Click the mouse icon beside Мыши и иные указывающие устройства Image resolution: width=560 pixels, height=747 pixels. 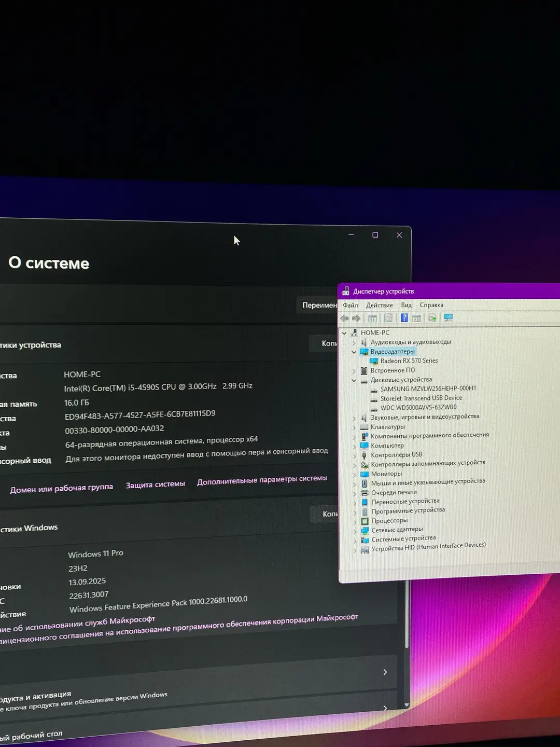point(365,483)
